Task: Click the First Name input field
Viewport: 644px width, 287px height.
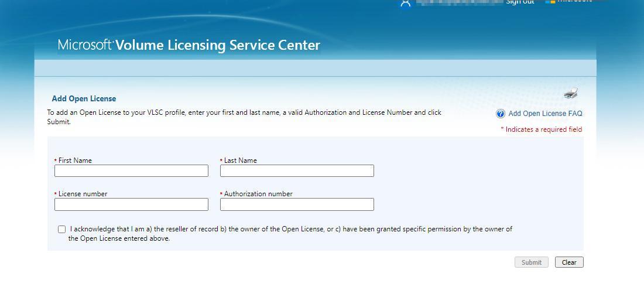Action: [131, 170]
